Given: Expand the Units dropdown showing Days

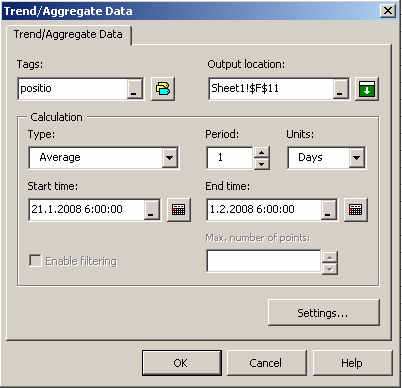Looking at the screenshot, I should tap(357, 157).
